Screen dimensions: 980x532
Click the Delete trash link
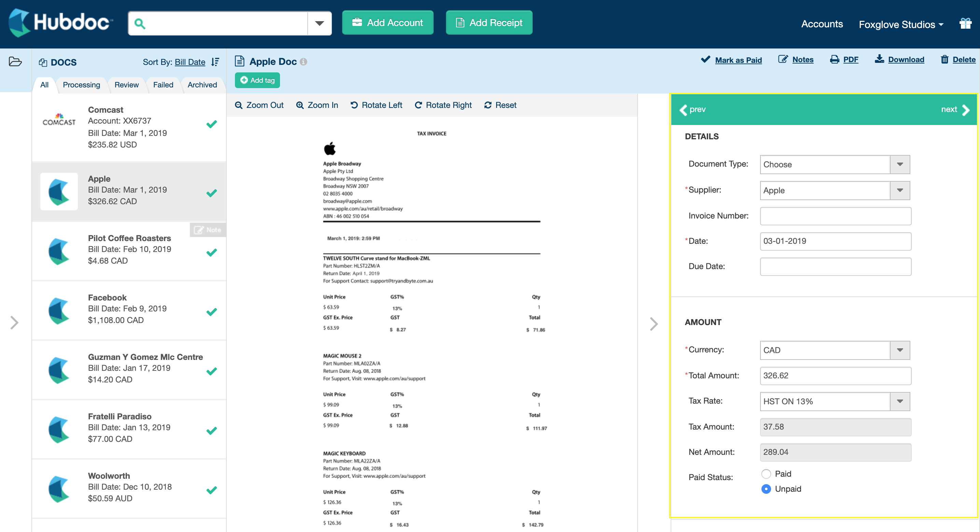click(958, 59)
